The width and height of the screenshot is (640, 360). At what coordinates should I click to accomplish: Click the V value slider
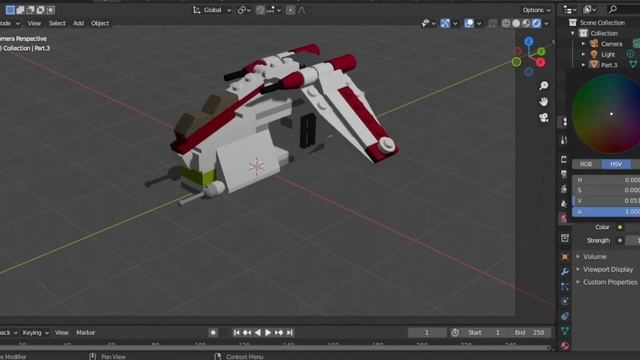[x=607, y=201]
